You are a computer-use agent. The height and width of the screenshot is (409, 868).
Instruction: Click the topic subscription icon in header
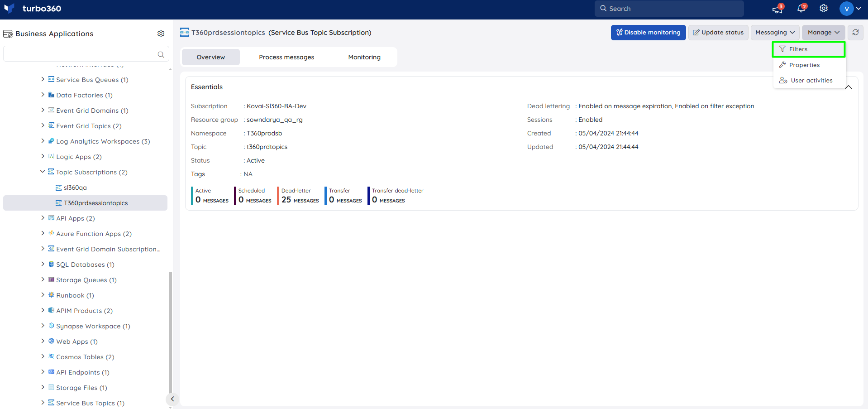pos(185,32)
